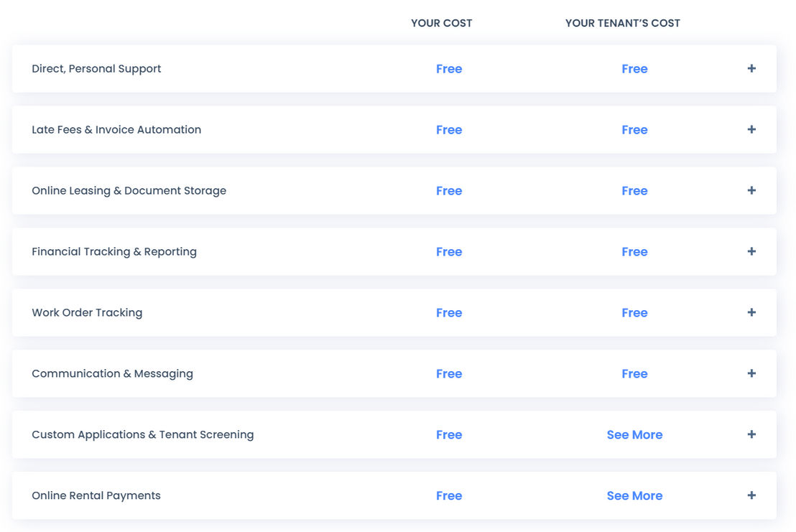The width and height of the screenshot is (796, 532).
Task: Click Tenant's Cost Free for Work Order Tracking
Action: click(x=634, y=313)
